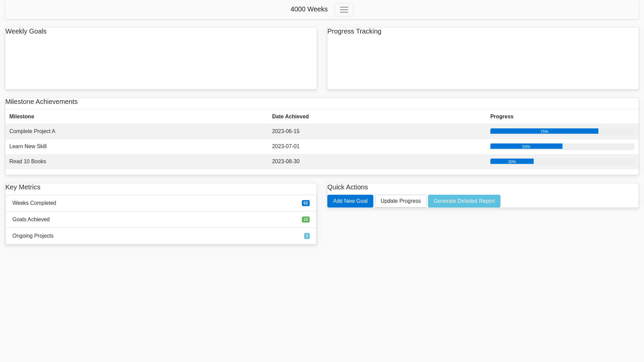Click the 75% progress bar
Image resolution: width=644 pixels, height=362 pixels.
[544, 131]
